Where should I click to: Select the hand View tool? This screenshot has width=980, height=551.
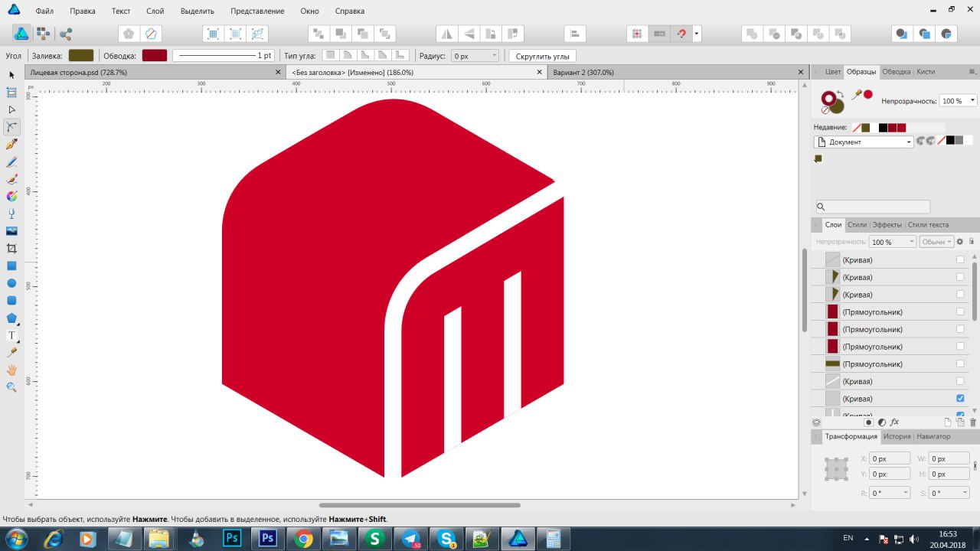[11, 370]
